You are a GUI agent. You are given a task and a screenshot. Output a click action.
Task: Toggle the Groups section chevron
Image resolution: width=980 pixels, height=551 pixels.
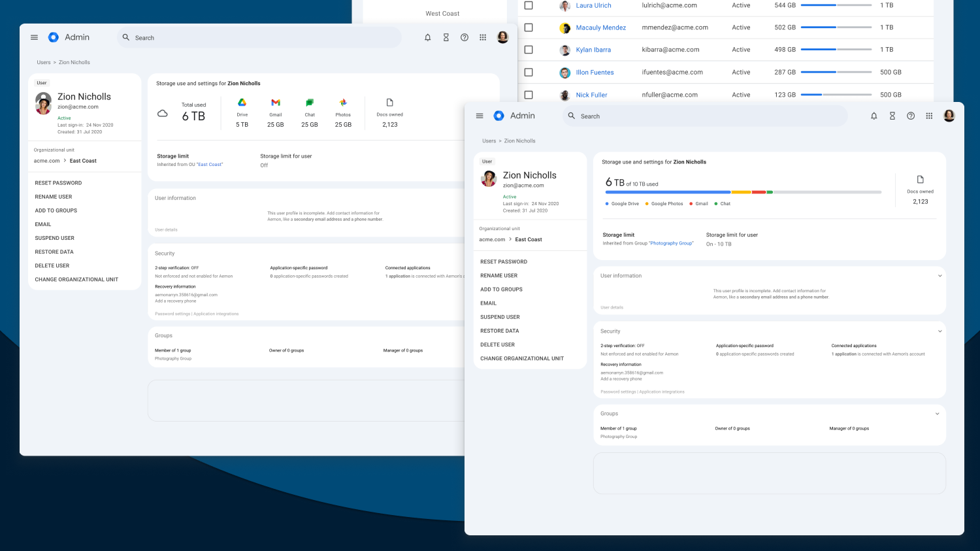[937, 414]
